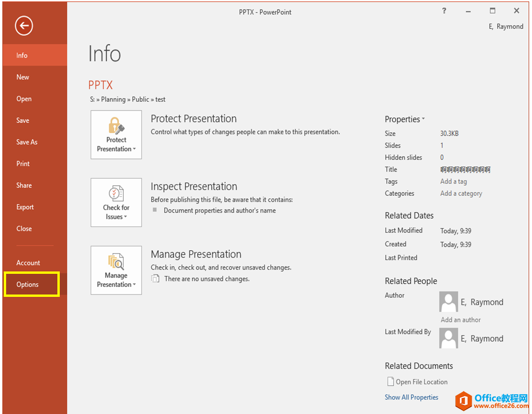Select Save As in the sidebar
This screenshot has height=414, width=532.
(27, 142)
